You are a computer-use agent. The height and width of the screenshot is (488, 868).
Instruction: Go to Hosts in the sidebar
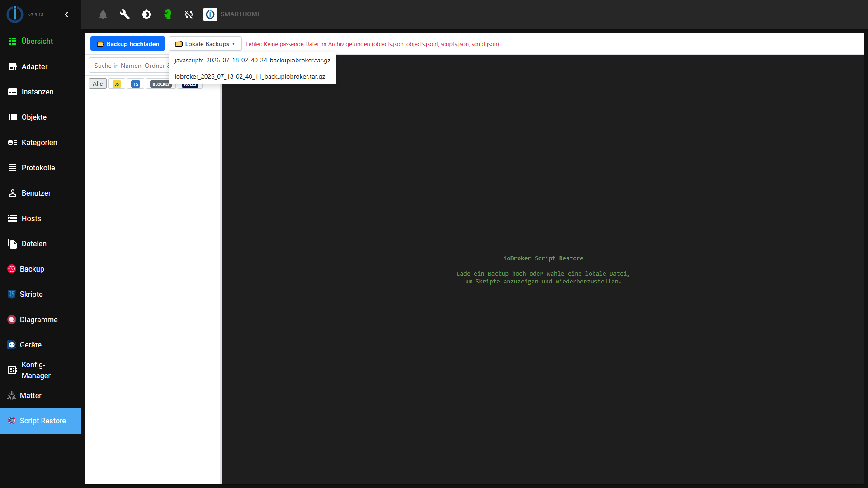coord(41,218)
